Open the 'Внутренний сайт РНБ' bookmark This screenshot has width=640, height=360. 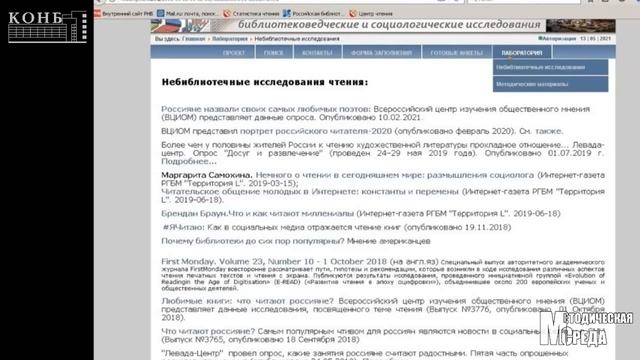click(x=124, y=13)
